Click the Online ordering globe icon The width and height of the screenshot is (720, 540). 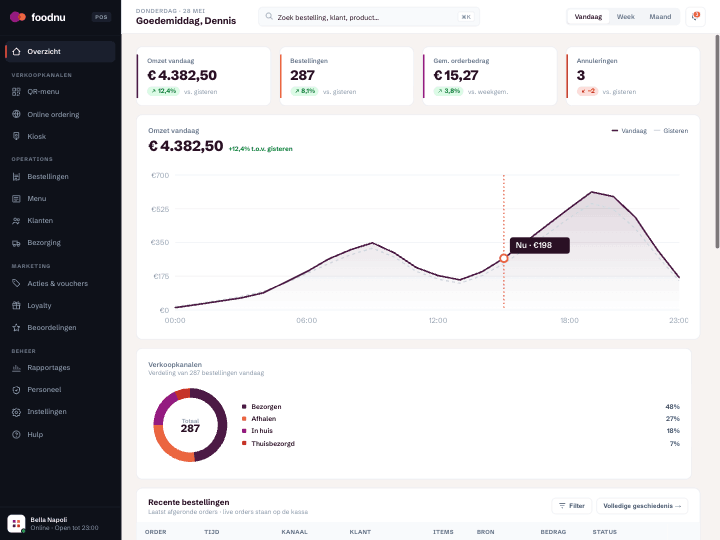tap(16, 114)
